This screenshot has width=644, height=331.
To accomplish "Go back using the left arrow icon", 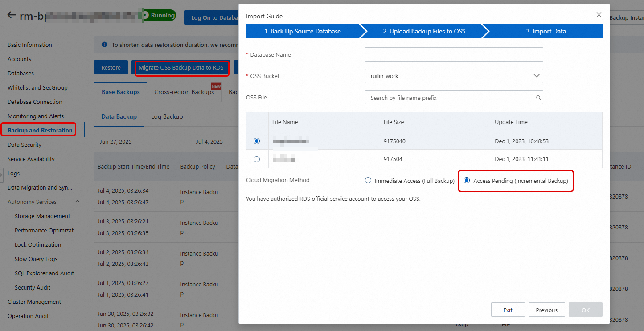I will 12,15.
